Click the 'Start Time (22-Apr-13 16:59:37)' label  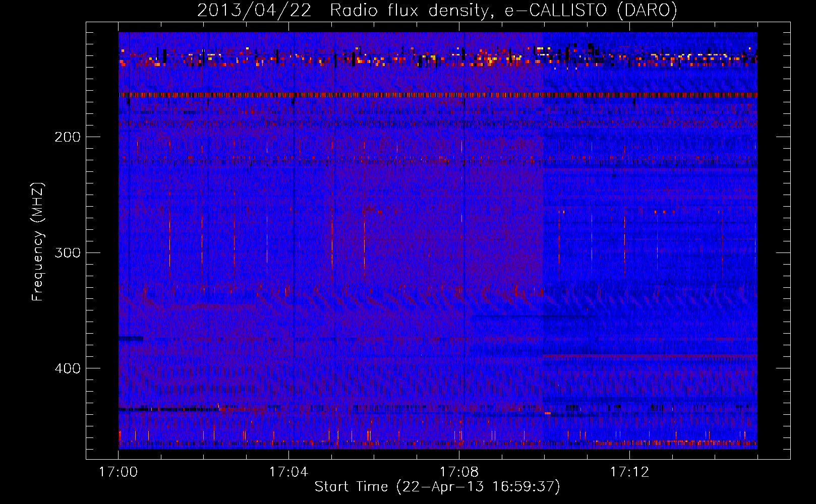coord(437,487)
